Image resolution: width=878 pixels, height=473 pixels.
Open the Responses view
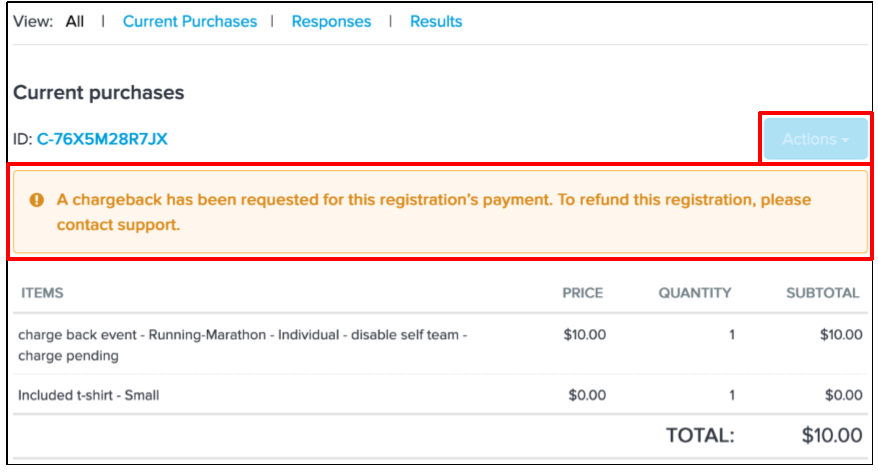(x=331, y=21)
